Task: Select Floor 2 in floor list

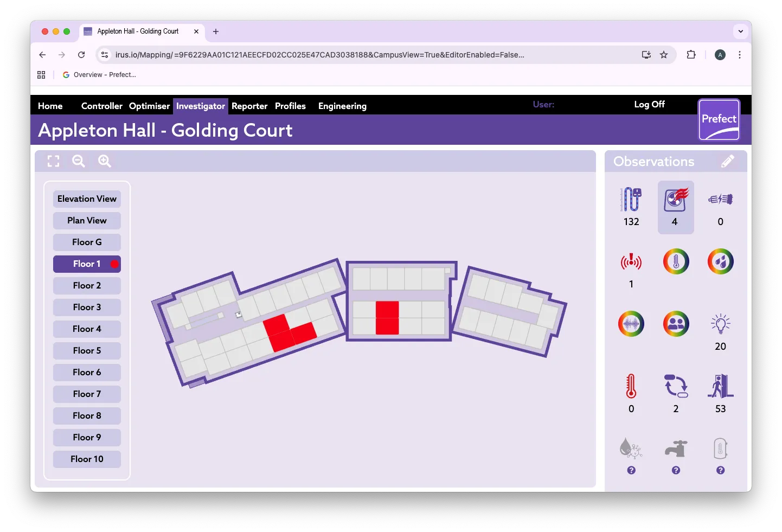Action: [87, 286]
